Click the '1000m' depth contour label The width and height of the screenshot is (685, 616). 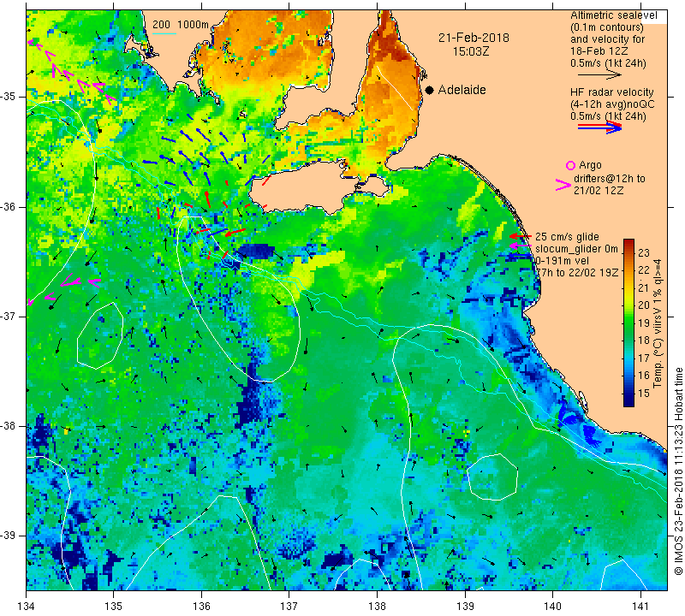point(193,25)
